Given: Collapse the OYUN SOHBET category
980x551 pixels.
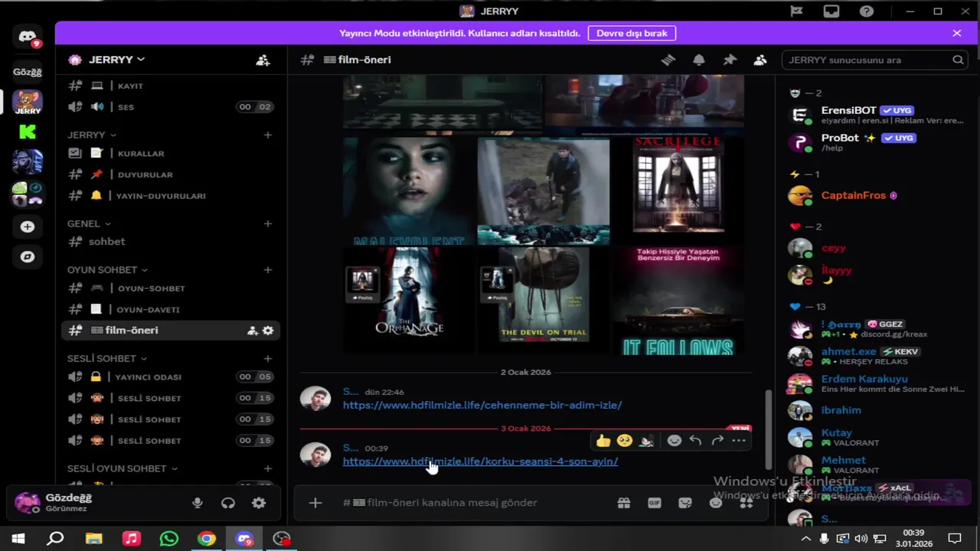Looking at the screenshot, I should (107, 269).
